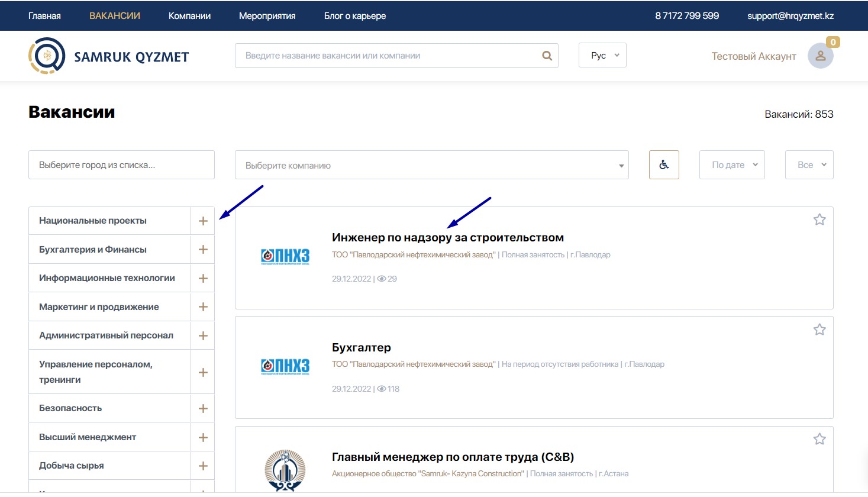868x497 pixels.
Task: Click the Samruk-Kazyna Construction company logo
Action: click(285, 470)
